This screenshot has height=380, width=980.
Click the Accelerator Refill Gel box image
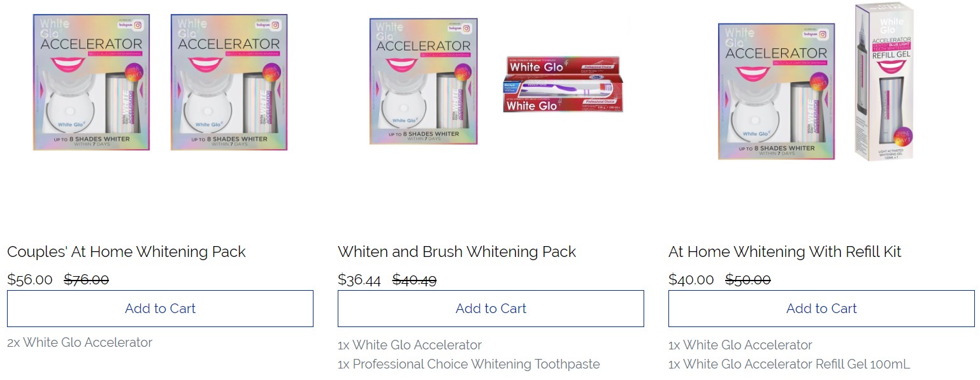(x=884, y=82)
